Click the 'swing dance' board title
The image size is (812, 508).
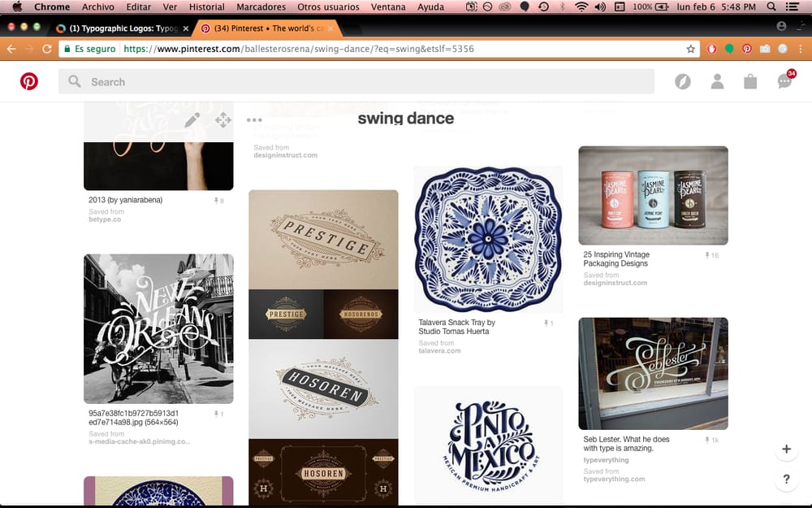(405, 118)
